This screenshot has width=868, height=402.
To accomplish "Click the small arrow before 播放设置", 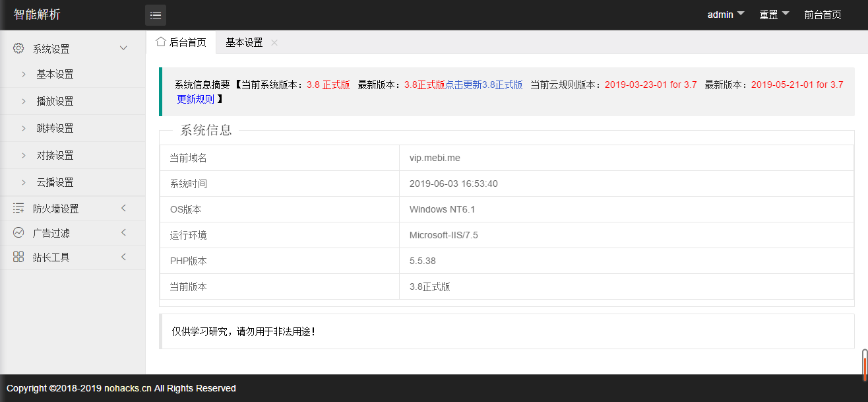I will coord(24,102).
